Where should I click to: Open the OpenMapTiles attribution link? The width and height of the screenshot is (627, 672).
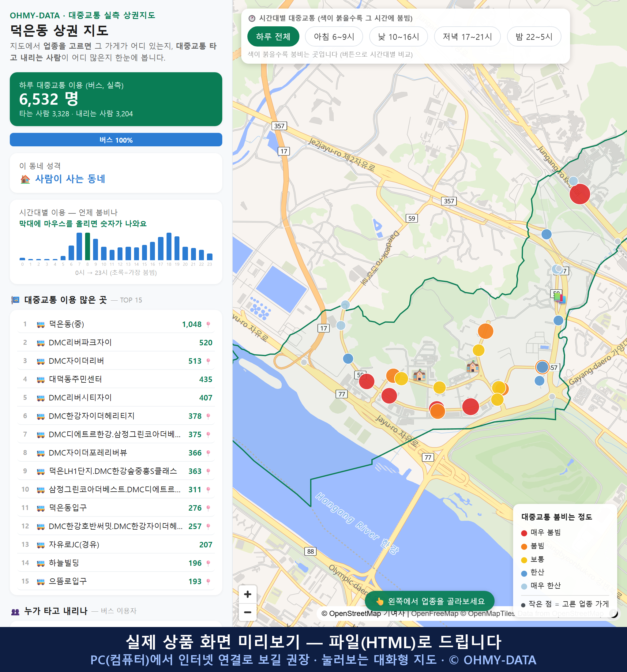click(488, 613)
